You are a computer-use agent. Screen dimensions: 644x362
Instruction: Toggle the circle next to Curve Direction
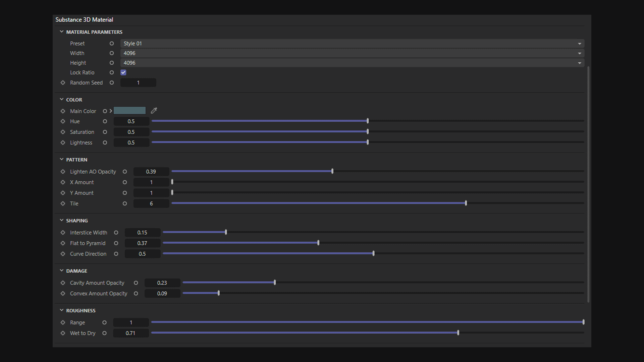116,254
